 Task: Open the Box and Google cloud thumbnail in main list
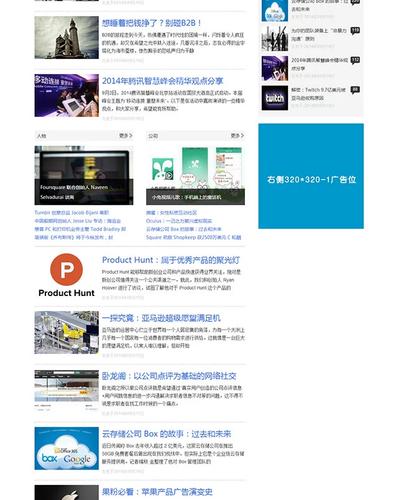point(66,448)
